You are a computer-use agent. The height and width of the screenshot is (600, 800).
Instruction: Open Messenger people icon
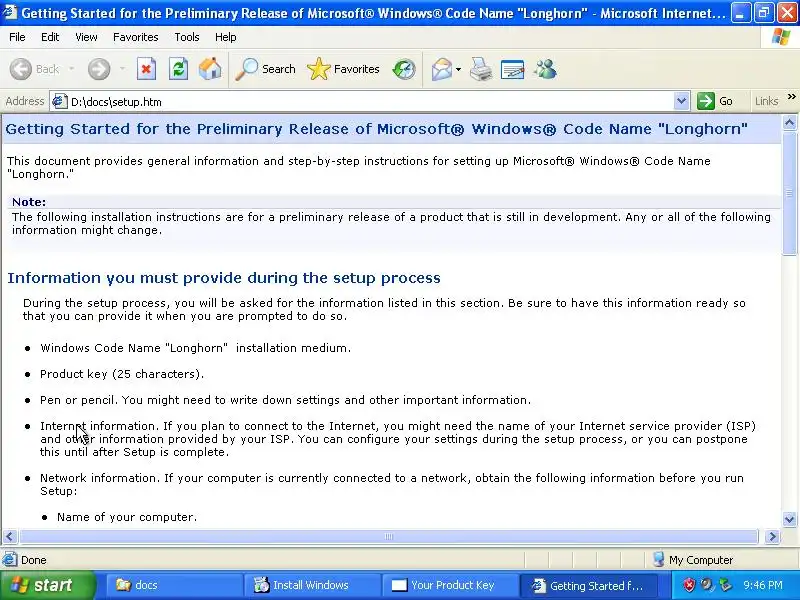pos(545,69)
